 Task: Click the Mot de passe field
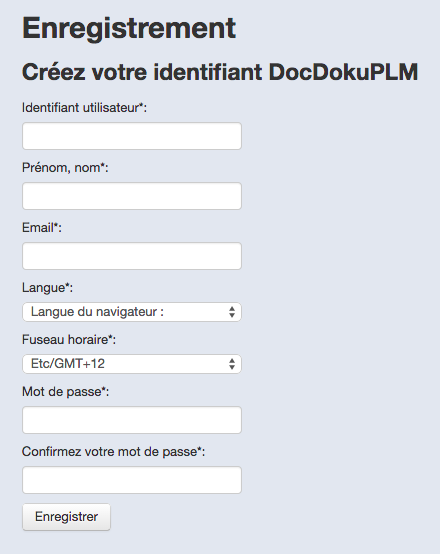point(132,420)
